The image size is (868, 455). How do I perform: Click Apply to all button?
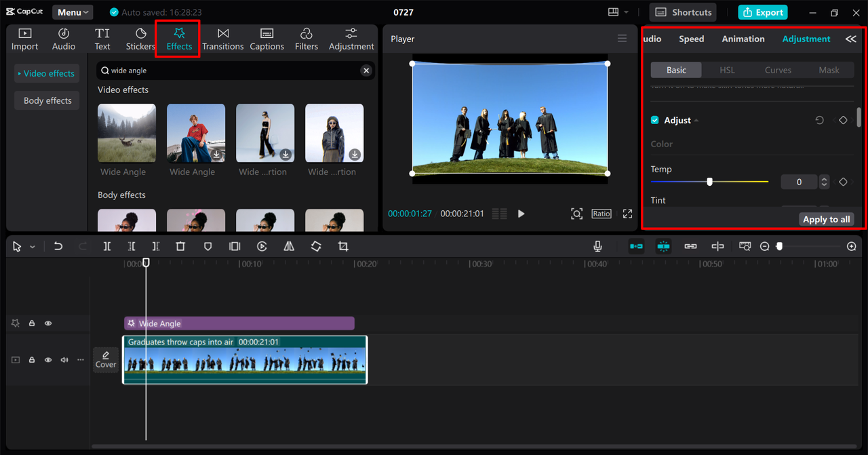pyautogui.click(x=826, y=219)
